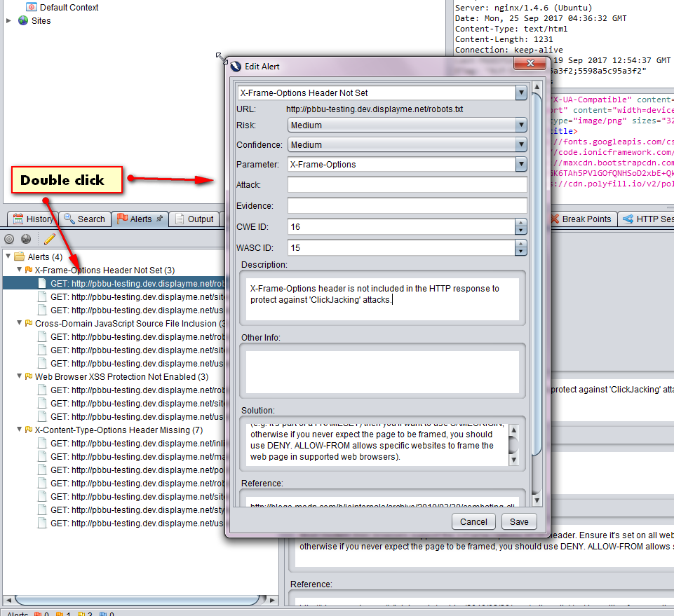Viewport: 674px width, 616px height.
Task: Open the Risk dropdown
Action: click(520, 125)
